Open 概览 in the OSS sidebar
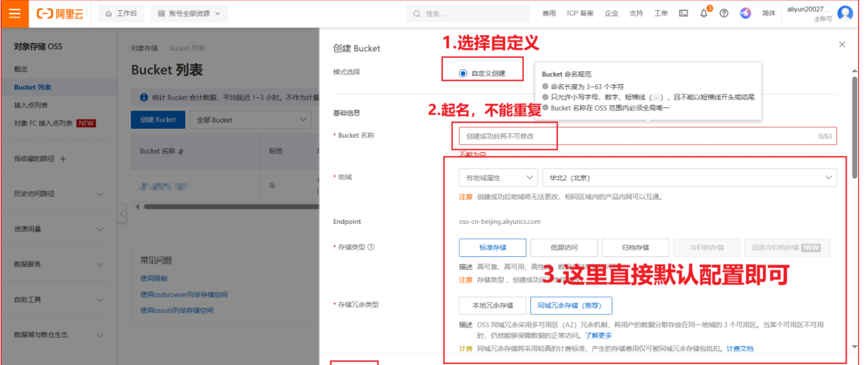 [x=21, y=69]
